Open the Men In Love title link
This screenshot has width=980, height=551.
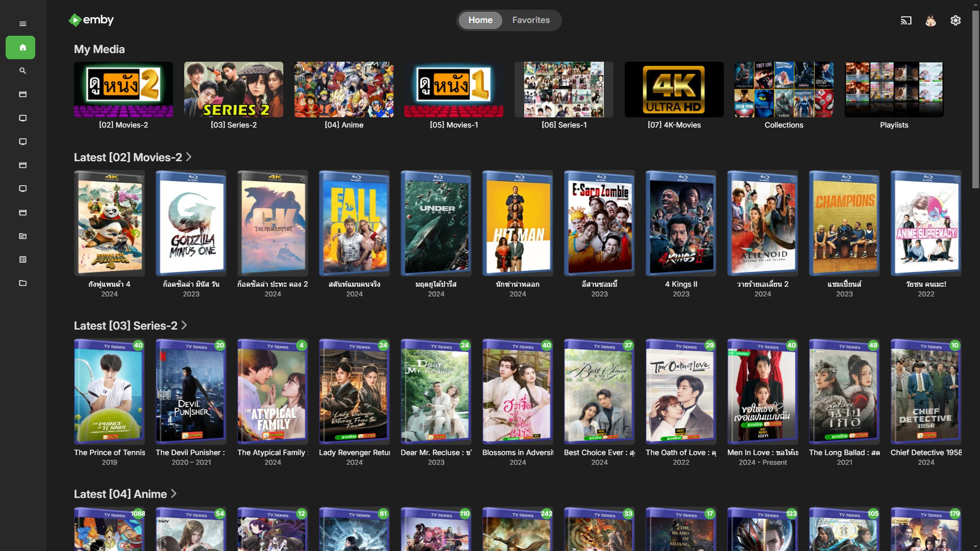pyautogui.click(x=763, y=453)
